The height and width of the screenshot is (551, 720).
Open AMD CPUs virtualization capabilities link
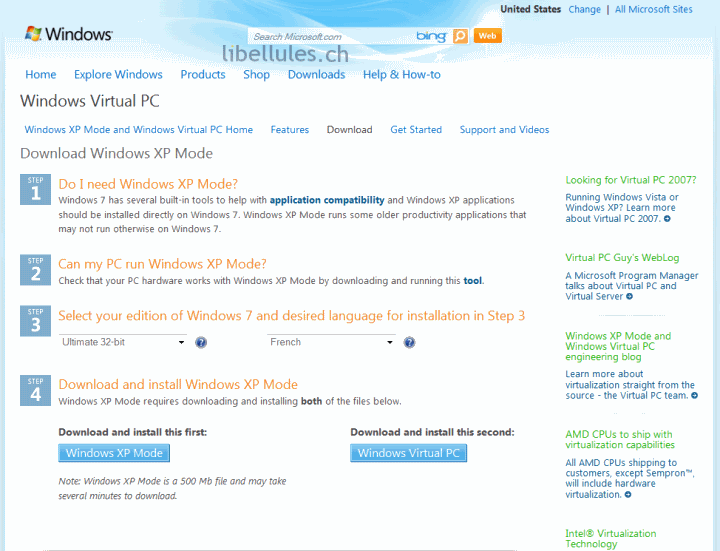click(x=620, y=439)
